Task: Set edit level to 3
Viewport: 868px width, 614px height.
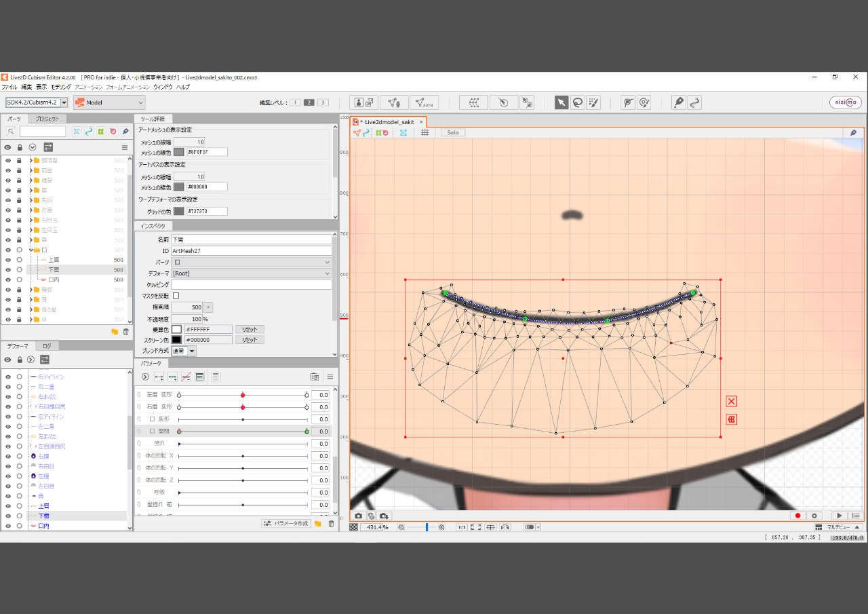Action: pyautogui.click(x=323, y=102)
